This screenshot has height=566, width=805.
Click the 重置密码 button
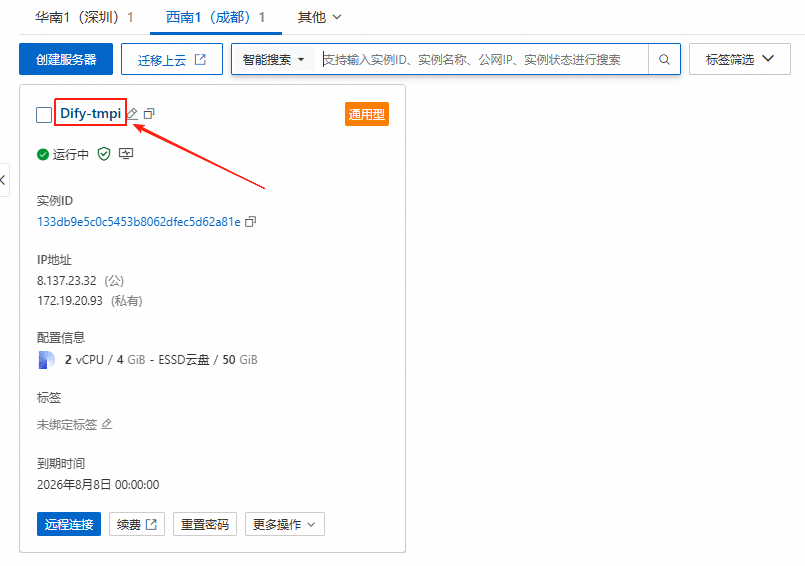pyautogui.click(x=205, y=524)
